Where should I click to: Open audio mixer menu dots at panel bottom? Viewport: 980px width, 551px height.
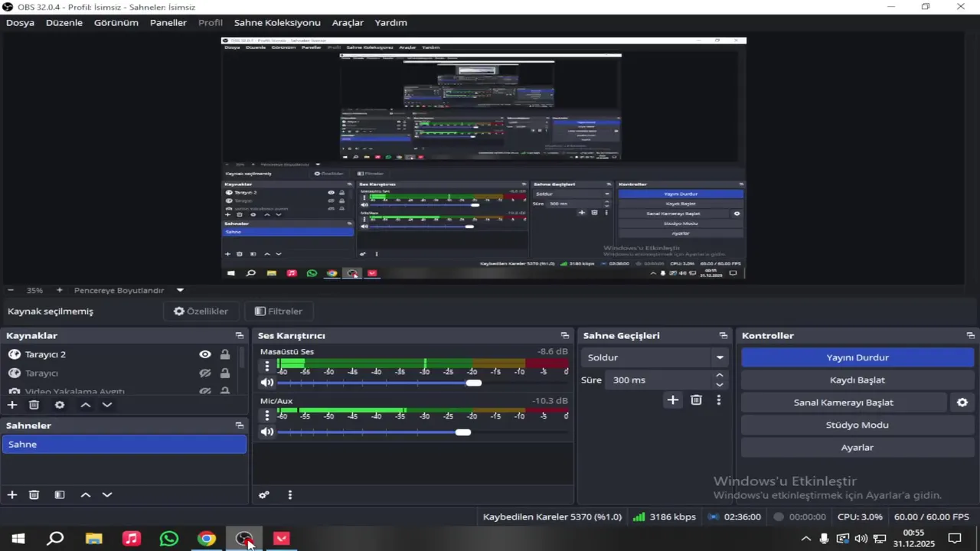click(x=289, y=495)
